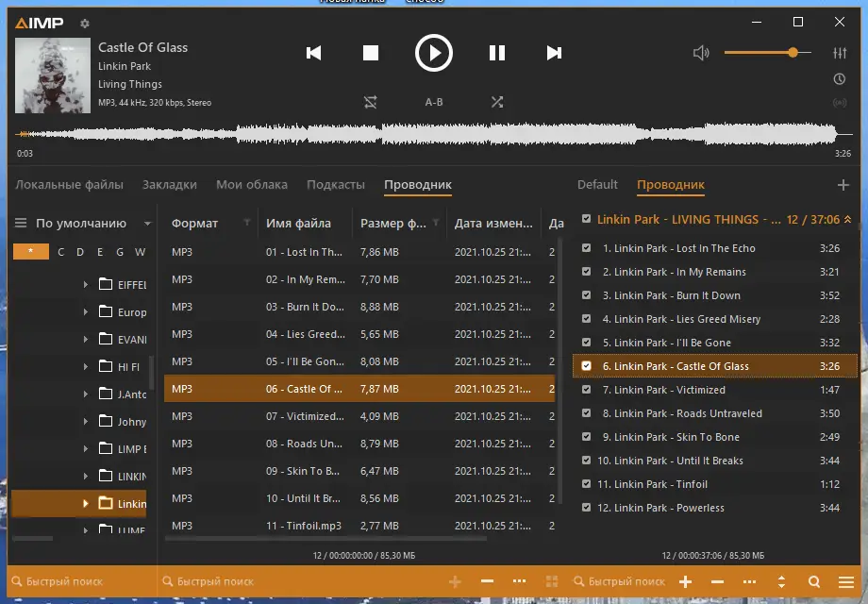
Task: Open playlist misc three-dots menu
Action: tap(749, 581)
